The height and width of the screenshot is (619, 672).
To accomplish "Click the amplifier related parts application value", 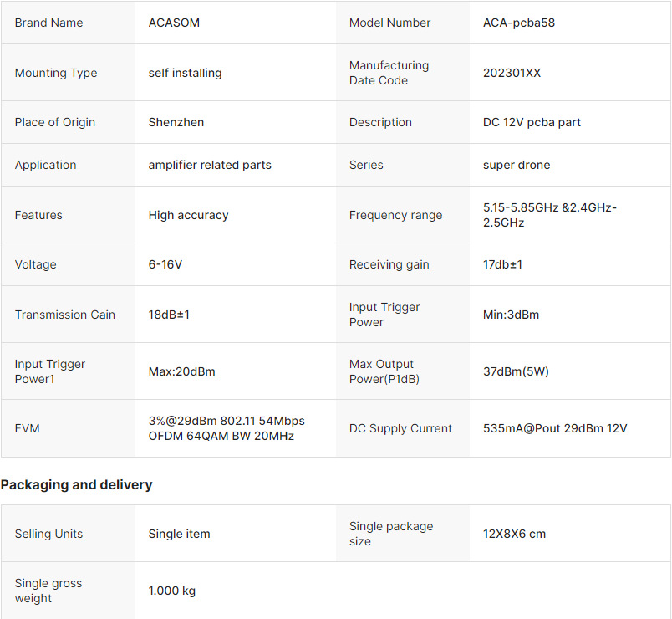I will (x=210, y=165).
